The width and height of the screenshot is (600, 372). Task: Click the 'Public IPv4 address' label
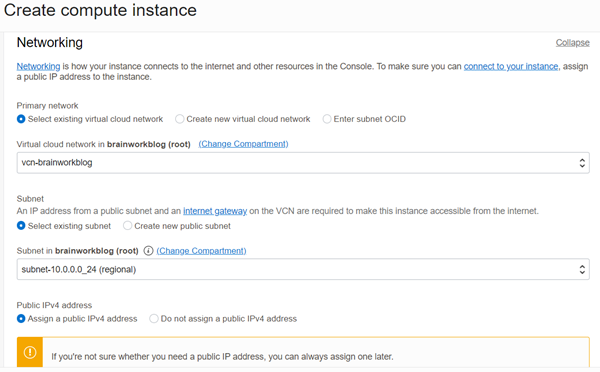[54, 305]
